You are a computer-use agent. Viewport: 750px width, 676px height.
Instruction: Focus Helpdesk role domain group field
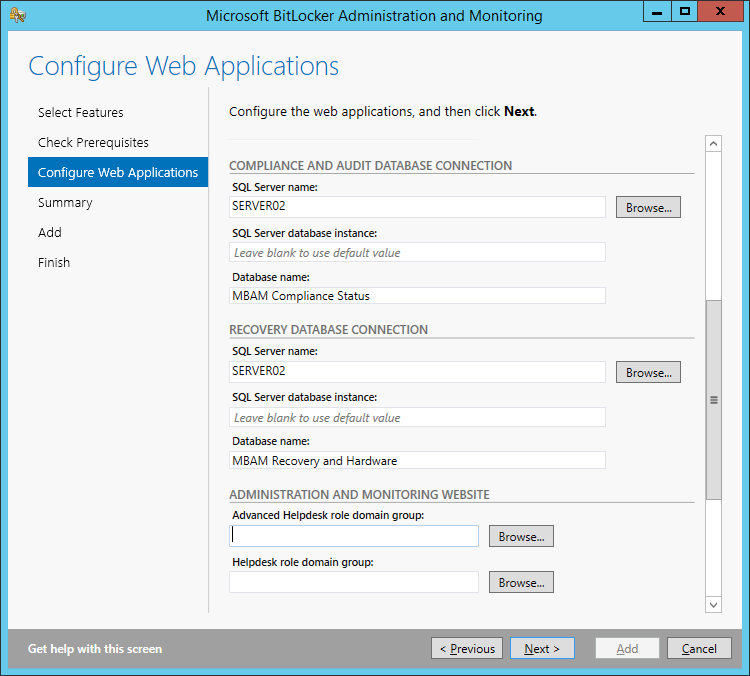point(354,582)
